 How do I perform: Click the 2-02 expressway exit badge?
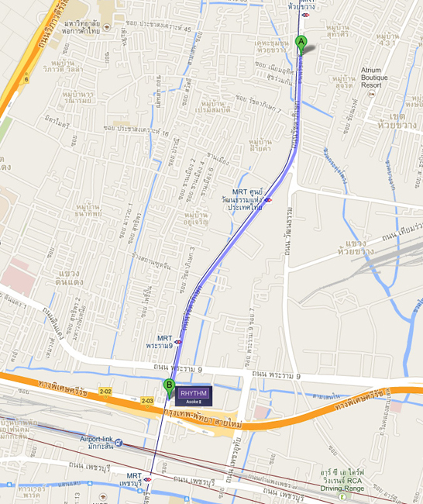105,392
